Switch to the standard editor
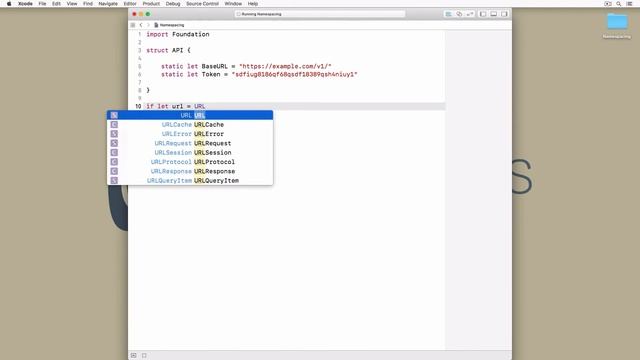This screenshot has width=640, height=360. click(x=448, y=14)
